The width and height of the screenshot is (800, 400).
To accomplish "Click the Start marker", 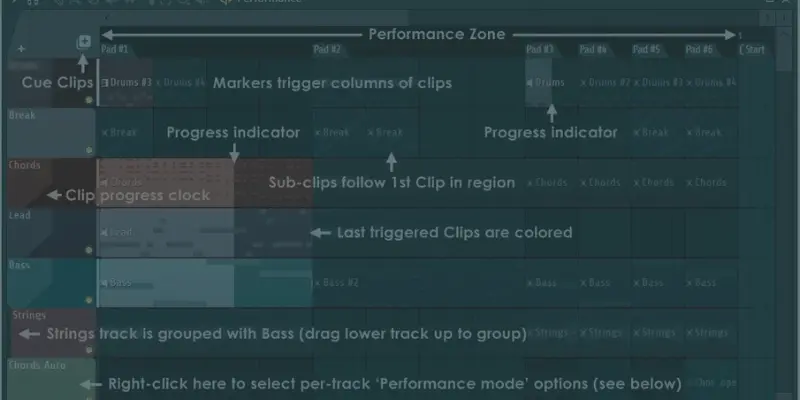I will (752, 49).
